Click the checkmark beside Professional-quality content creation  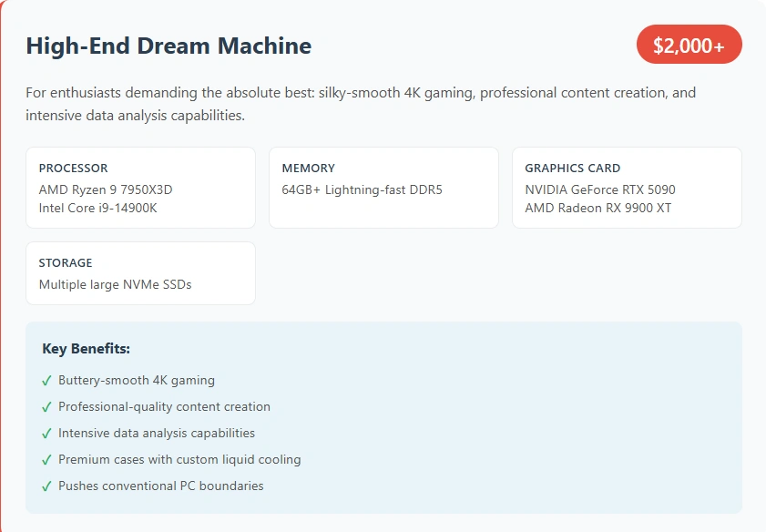tap(46, 407)
